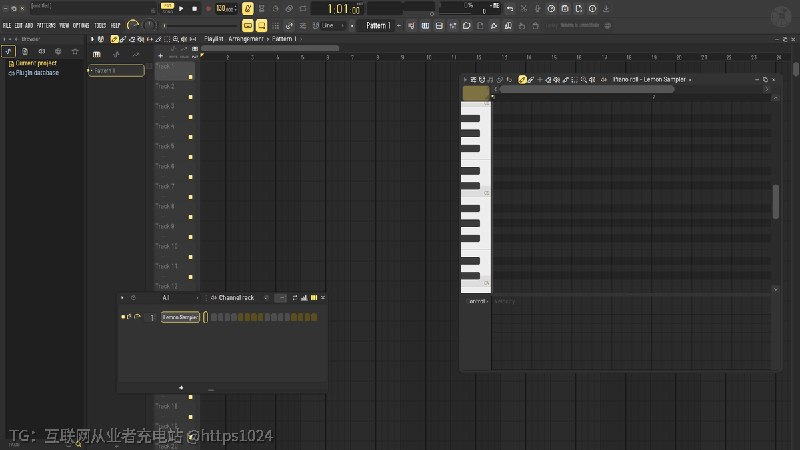
Task: Expand the Plugin database folder
Action: click(x=34, y=73)
